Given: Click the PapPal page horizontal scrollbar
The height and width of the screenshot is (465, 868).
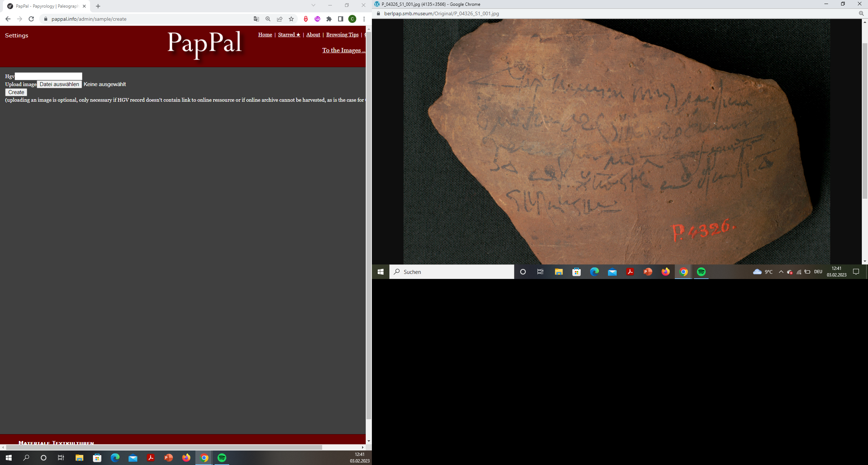Looking at the screenshot, I should tap(163, 447).
